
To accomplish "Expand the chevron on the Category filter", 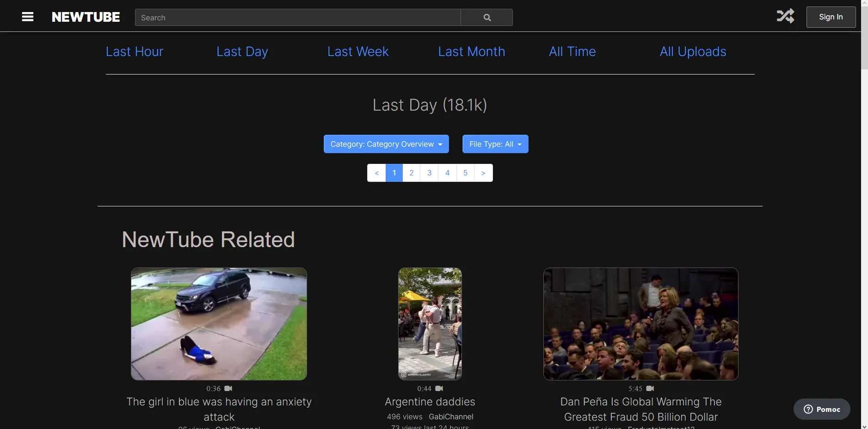I will (440, 144).
